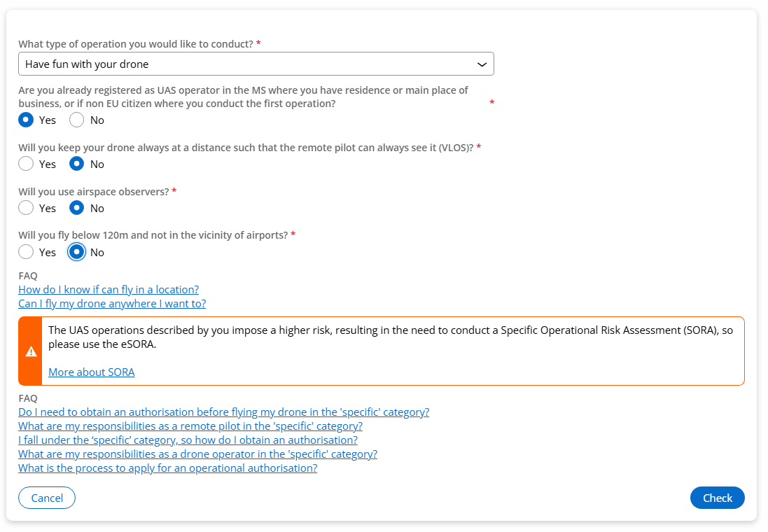Select Yes for using airspace observers
768x532 pixels.
pyautogui.click(x=26, y=208)
